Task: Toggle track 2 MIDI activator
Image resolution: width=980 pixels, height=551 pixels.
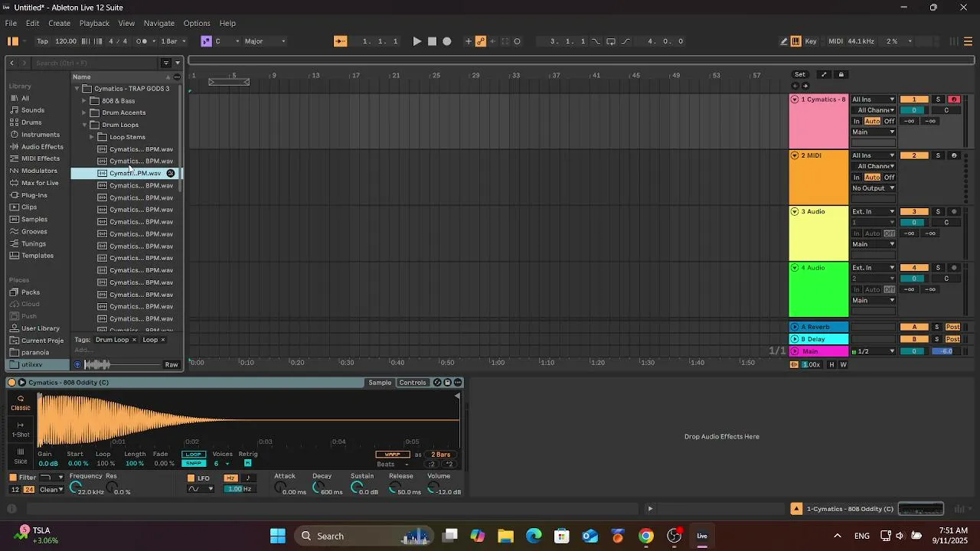Action: click(913, 155)
